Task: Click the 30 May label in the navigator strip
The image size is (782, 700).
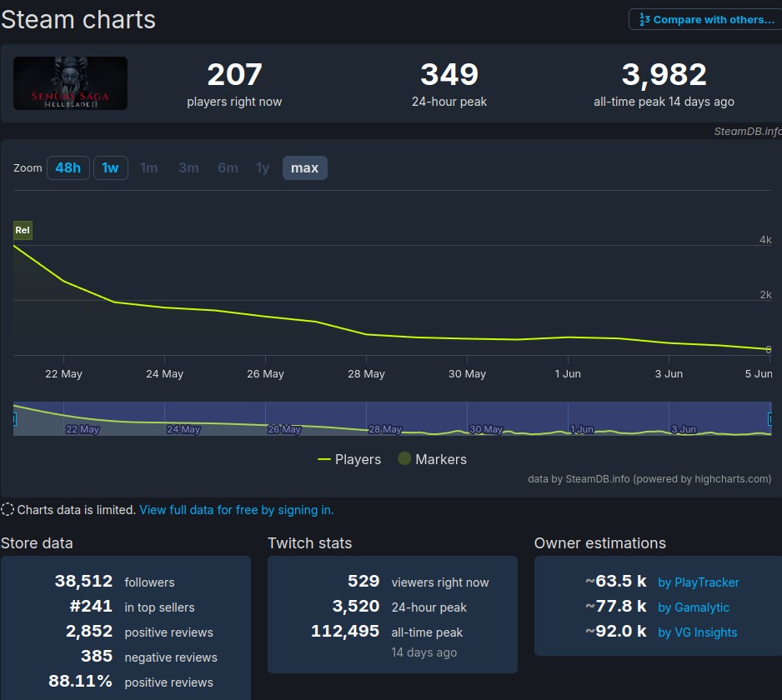Action: click(x=486, y=429)
